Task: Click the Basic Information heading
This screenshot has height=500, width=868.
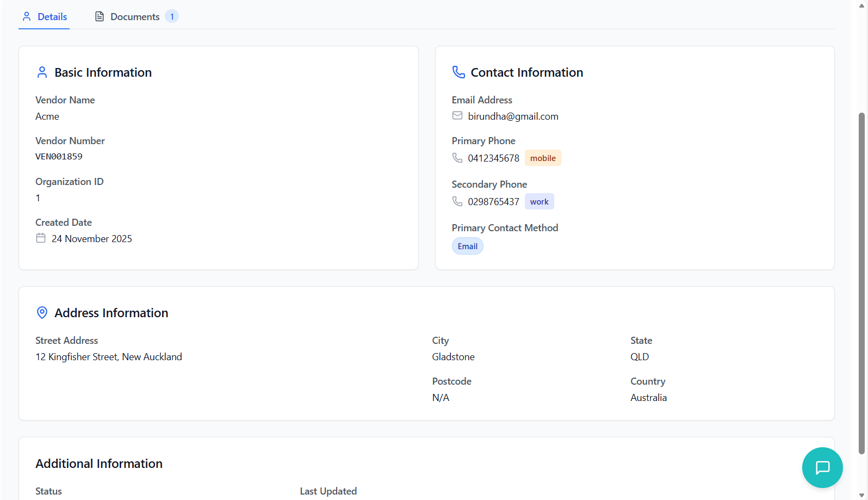Action: click(x=103, y=72)
